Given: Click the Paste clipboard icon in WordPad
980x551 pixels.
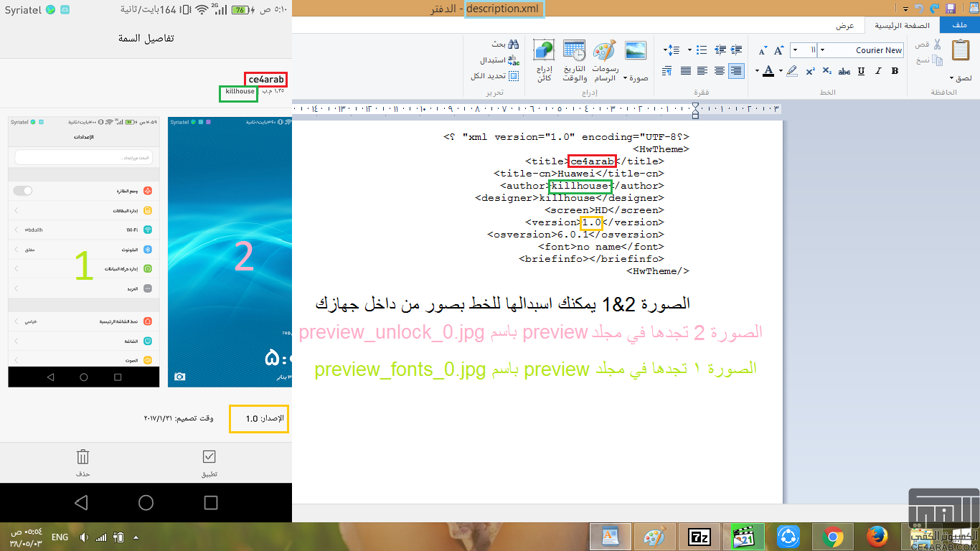Looking at the screenshot, I should 960,51.
